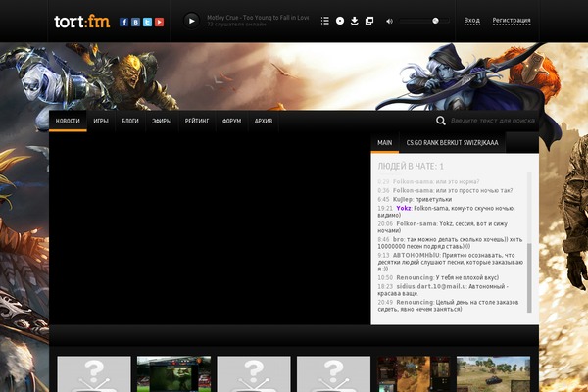Image resolution: width=588 pixels, height=392 pixels.
Task: Open the РЕЙТИНГ menu item
Action: 197,121
